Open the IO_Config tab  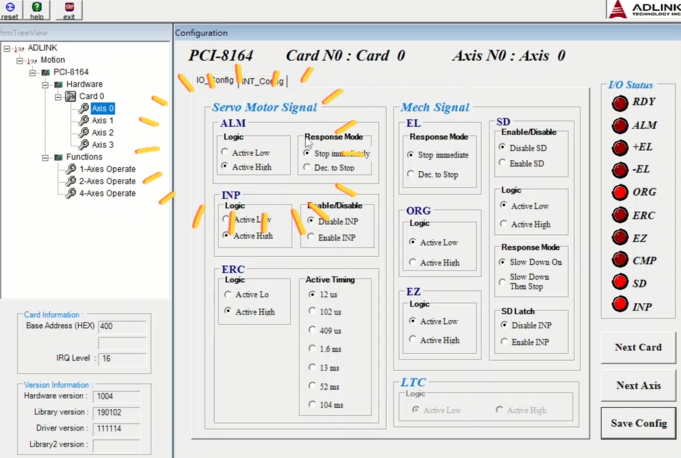coord(214,80)
